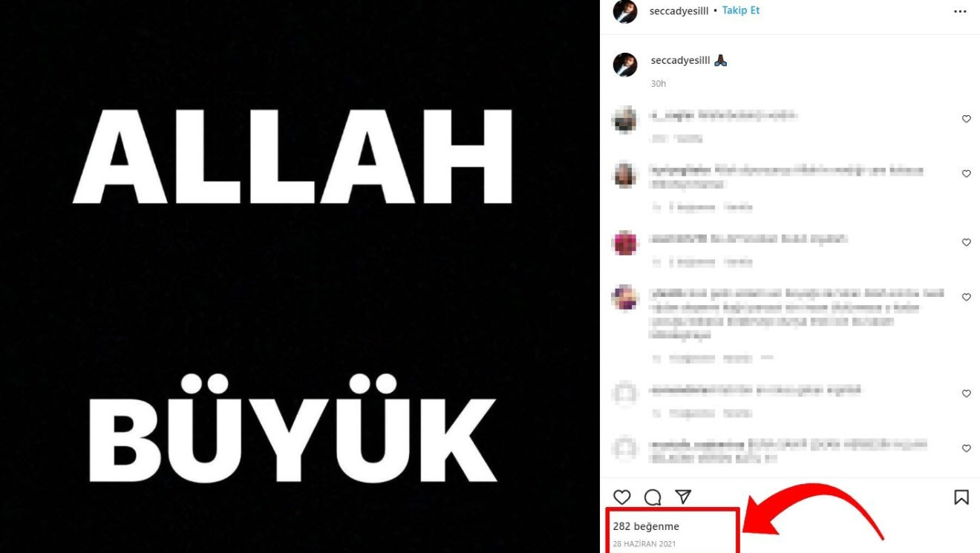
Task: Save post with bookmark icon
Action: click(x=961, y=497)
